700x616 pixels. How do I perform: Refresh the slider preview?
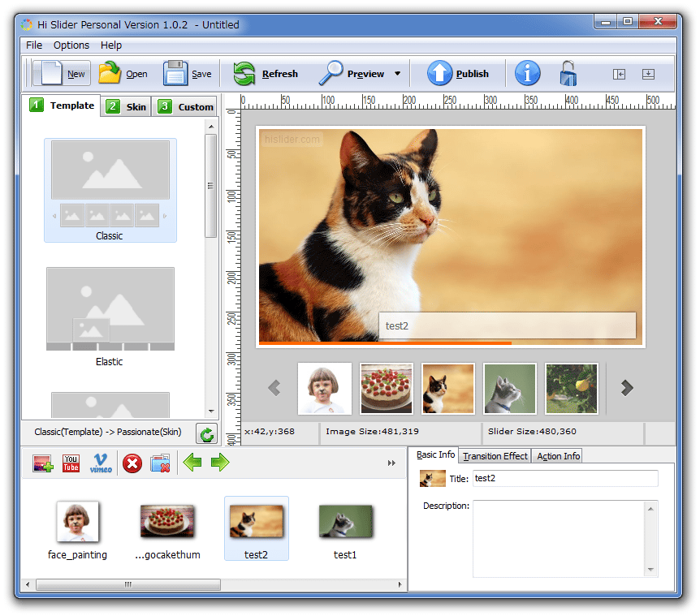tap(266, 74)
